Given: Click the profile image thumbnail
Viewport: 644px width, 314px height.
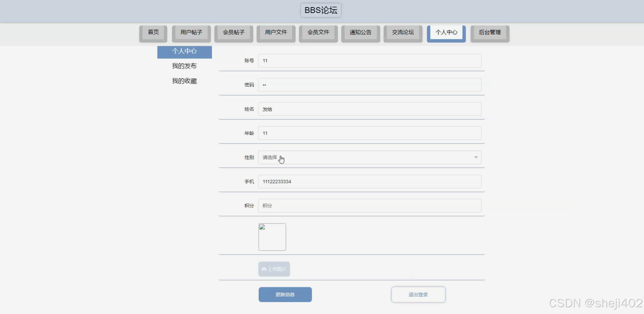Looking at the screenshot, I should coord(272,237).
